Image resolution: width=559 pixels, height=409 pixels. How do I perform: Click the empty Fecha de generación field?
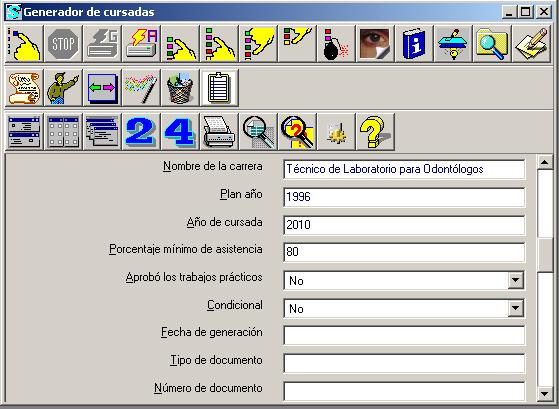point(404,335)
